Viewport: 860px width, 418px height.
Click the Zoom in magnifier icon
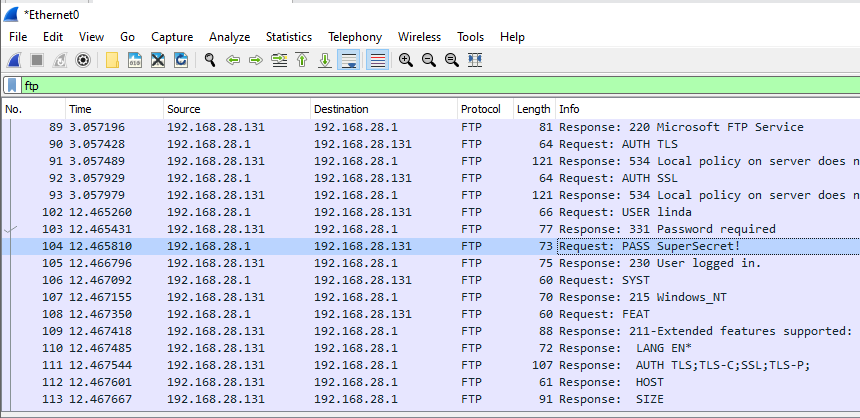(406, 60)
